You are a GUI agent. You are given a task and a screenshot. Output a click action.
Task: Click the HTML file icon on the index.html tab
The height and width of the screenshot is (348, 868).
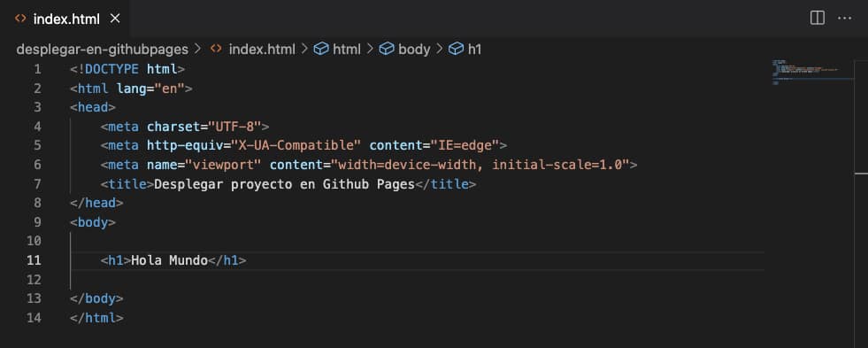tap(20, 19)
